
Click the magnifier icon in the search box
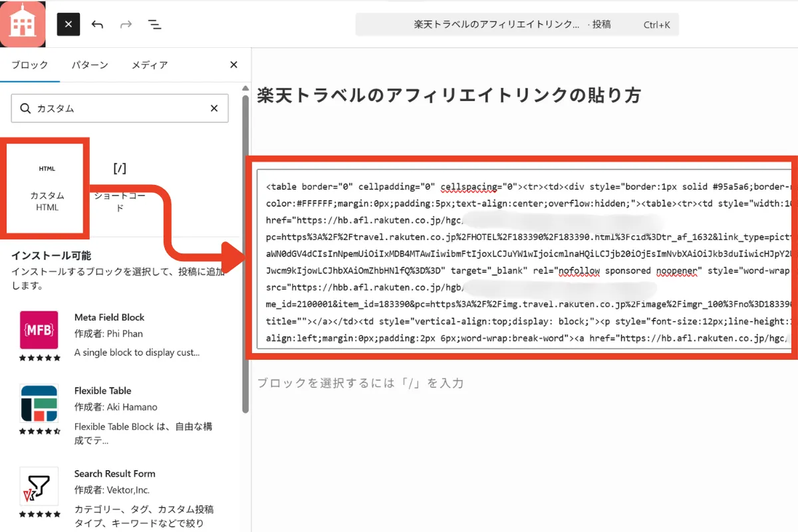coord(25,108)
